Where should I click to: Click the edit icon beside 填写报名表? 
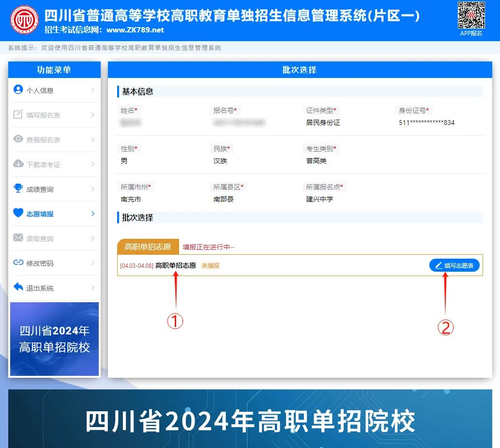click(x=18, y=115)
